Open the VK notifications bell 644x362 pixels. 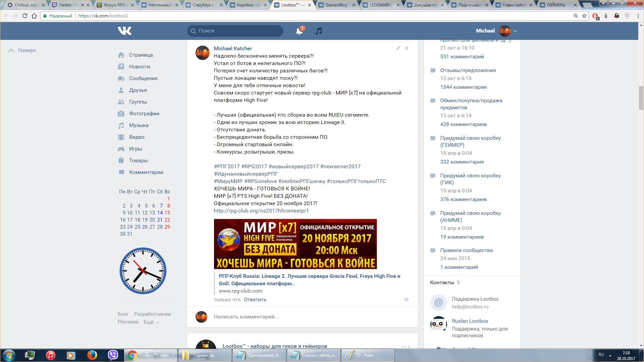pos(299,31)
